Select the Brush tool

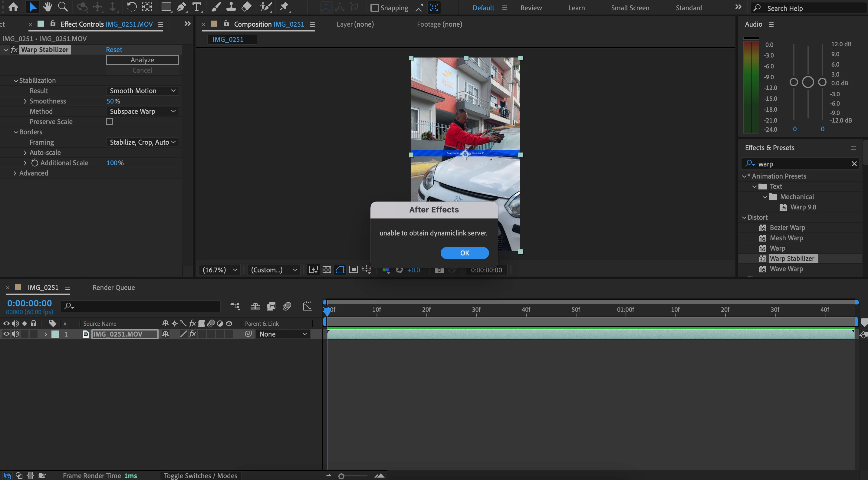pyautogui.click(x=216, y=7)
